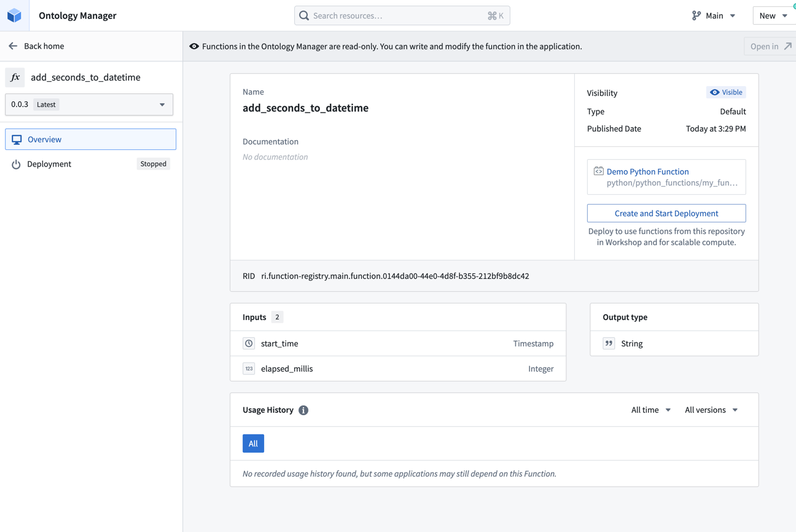Click the quote icon next to String
This screenshot has height=532, width=796.
[609, 343]
